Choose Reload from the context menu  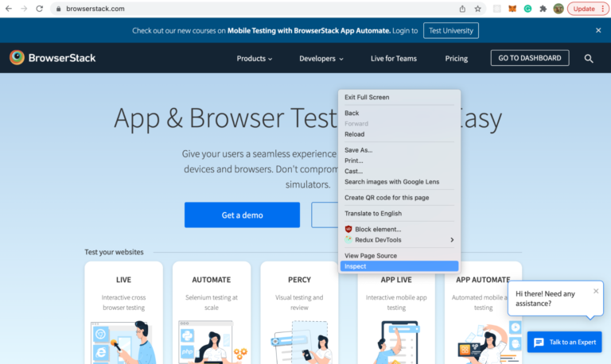(399, 134)
